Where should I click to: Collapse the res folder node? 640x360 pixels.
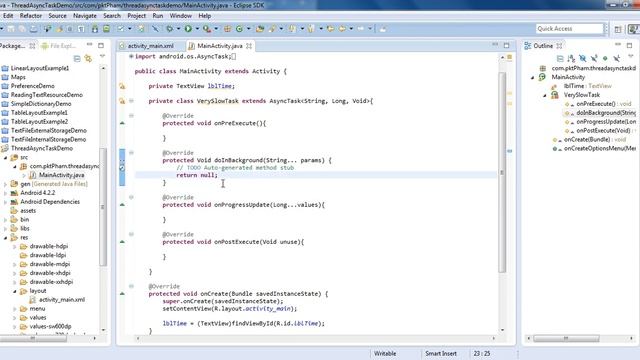click(6, 238)
